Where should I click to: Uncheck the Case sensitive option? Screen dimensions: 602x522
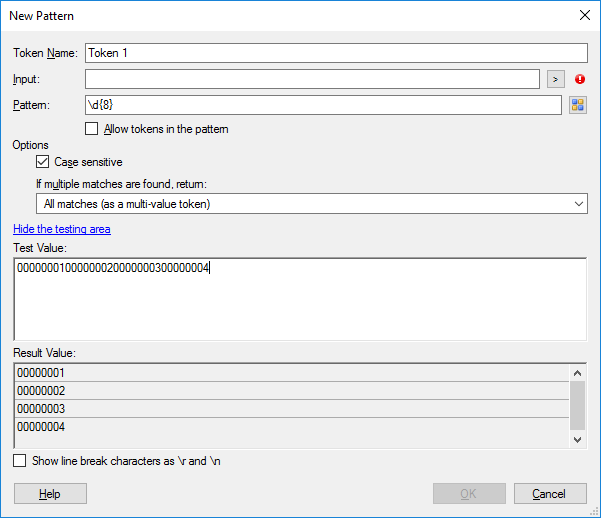tap(43, 162)
